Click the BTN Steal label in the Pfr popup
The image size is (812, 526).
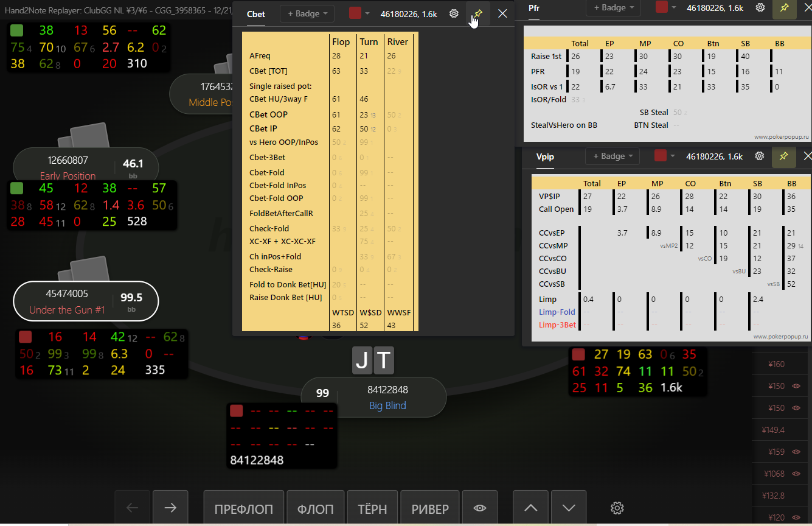tap(651, 125)
